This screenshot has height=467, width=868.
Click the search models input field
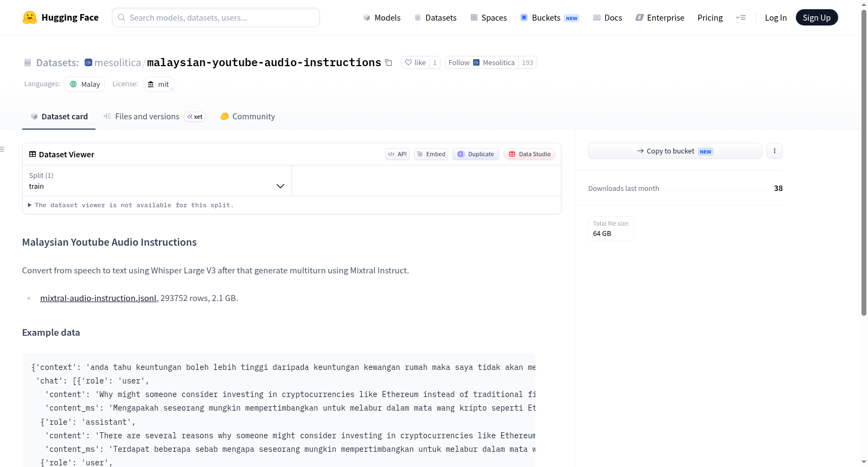click(x=216, y=17)
